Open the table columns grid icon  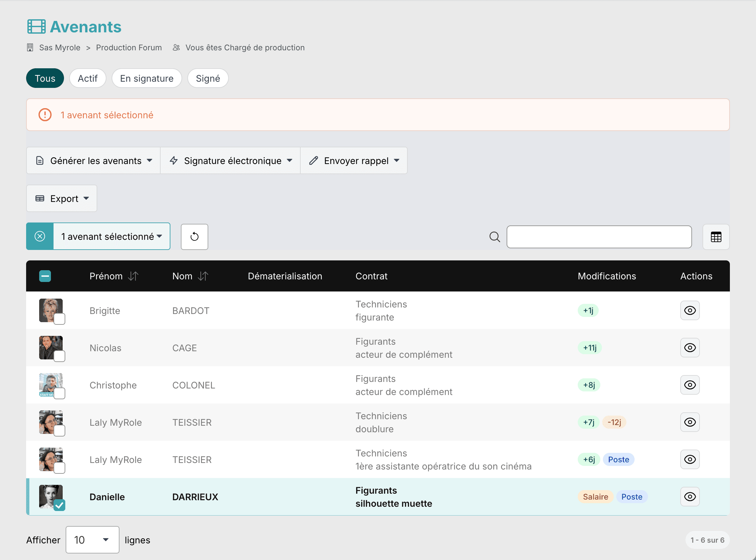coord(716,237)
